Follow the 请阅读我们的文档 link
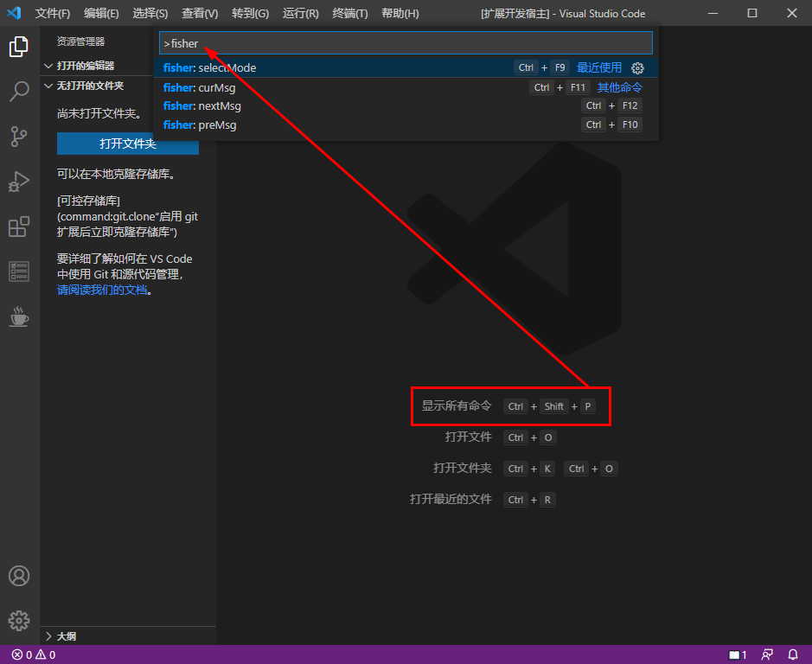 tap(102, 290)
